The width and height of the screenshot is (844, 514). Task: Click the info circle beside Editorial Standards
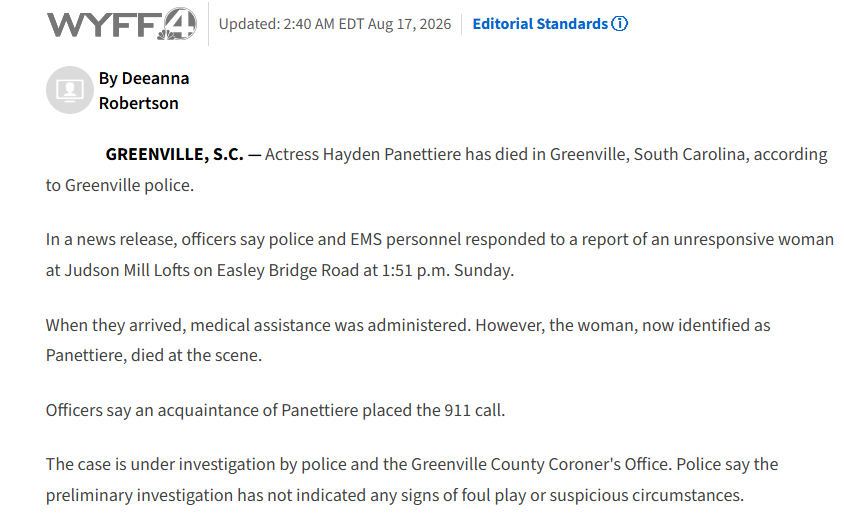pos(620,24)
